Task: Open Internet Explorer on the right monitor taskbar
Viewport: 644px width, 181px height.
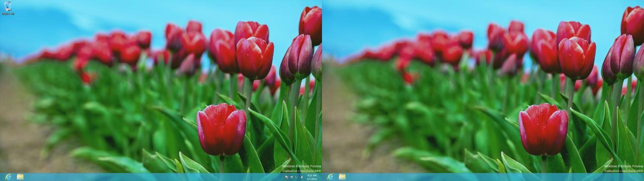Action: [x=330, y=177]
